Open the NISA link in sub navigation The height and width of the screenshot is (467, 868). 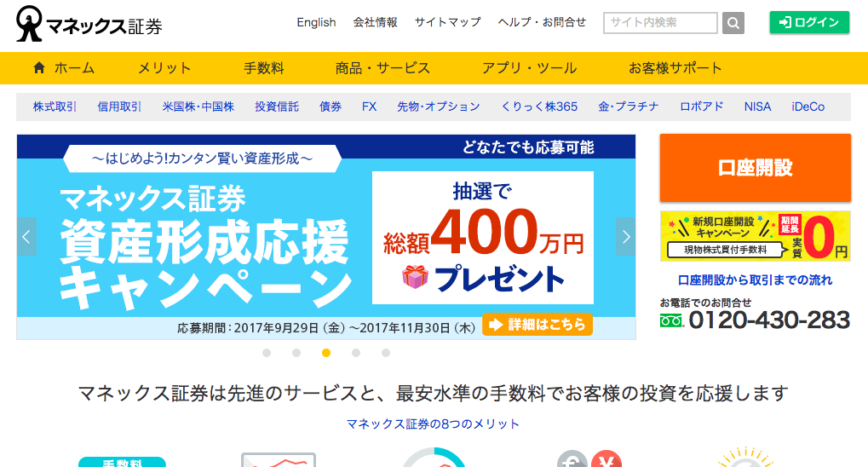[757, 107]
